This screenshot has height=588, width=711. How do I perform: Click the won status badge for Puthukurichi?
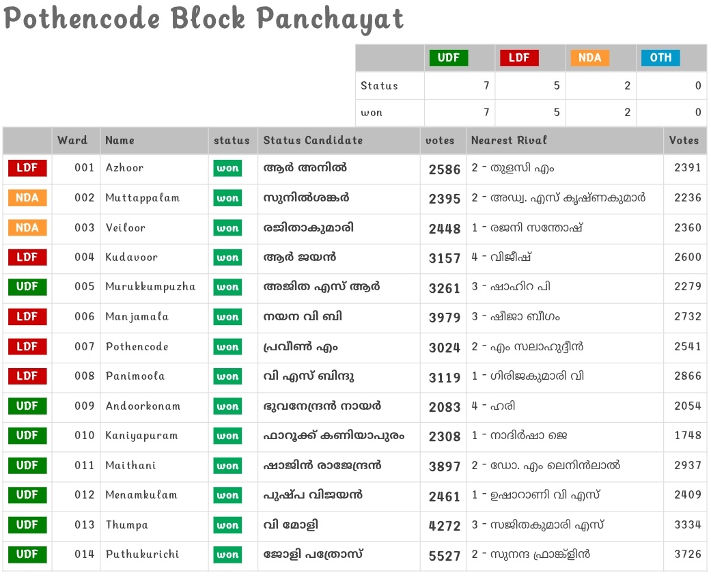tap(227, 555)
